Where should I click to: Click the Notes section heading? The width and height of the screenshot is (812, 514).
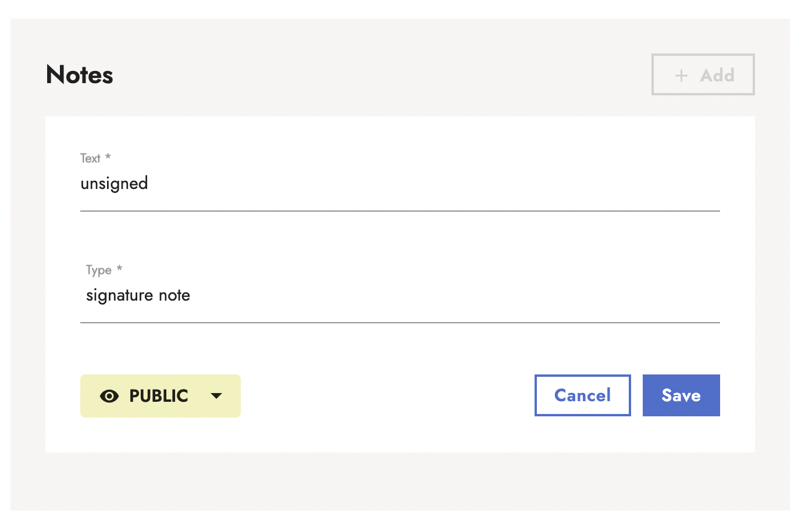(80, 75)
